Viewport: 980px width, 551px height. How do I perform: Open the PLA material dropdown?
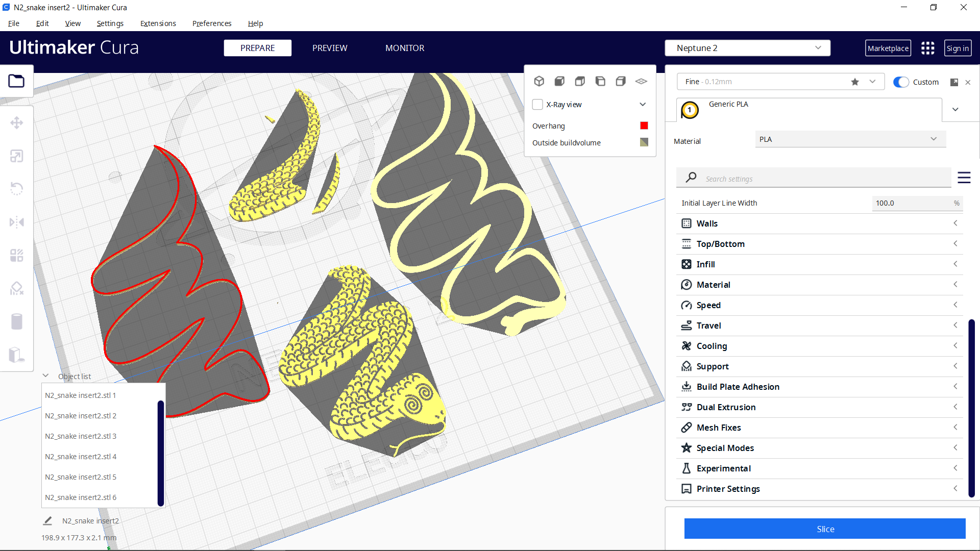click(x=849, y=139)
